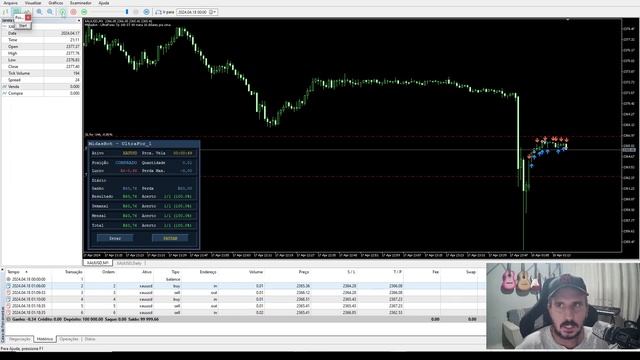
Task: Open the date picker dropdown arrow
Action: pos(215,12)
